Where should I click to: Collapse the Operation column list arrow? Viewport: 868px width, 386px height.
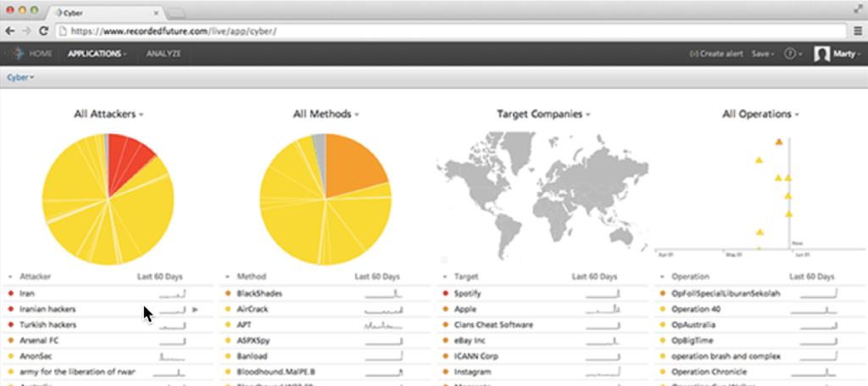[663, 277]
